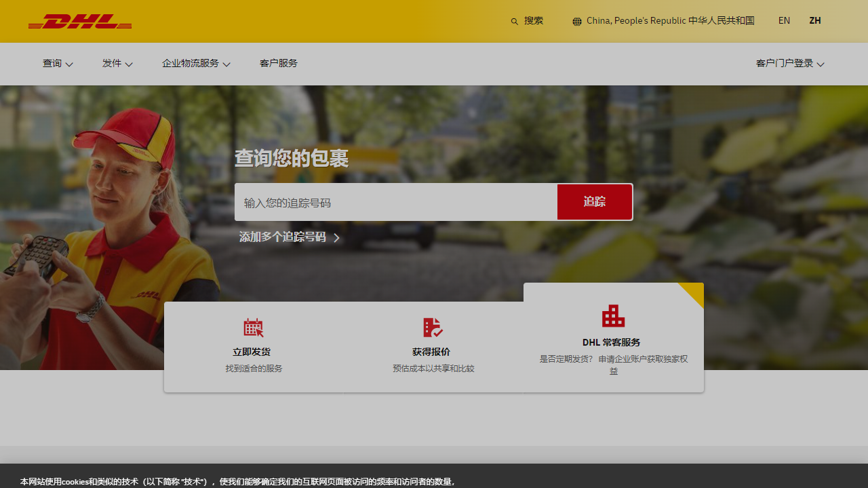Click text 找到适合的服务
Viewport: 868px width, 488px height.
tap(254, 369)
